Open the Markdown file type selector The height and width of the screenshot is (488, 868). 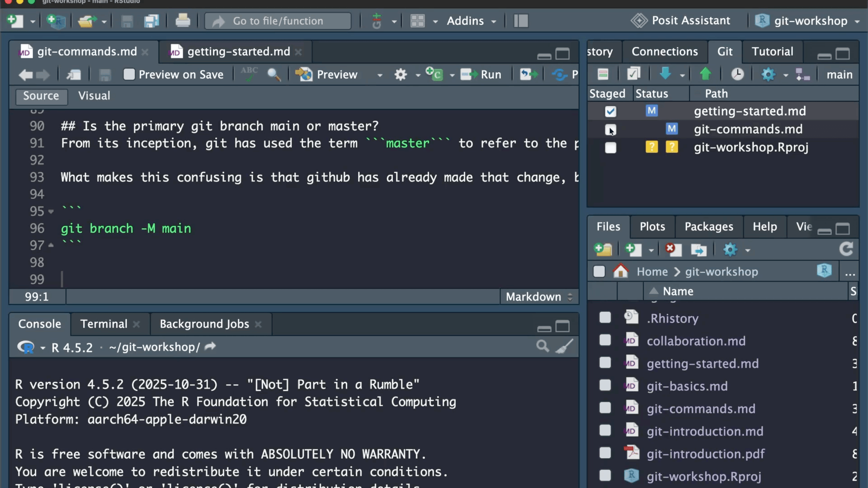tap(539, 297)
